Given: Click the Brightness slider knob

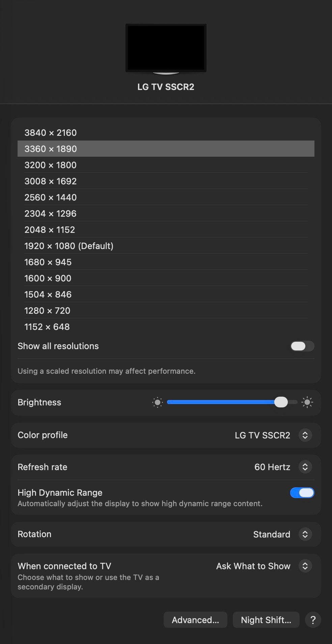Looking at the screenshot, I should point(281,402).
